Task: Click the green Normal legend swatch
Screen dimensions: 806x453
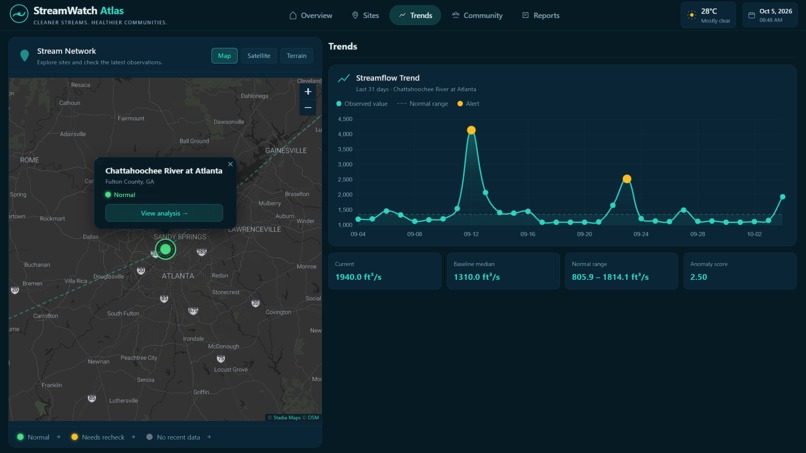Action: tap(21, 437)
